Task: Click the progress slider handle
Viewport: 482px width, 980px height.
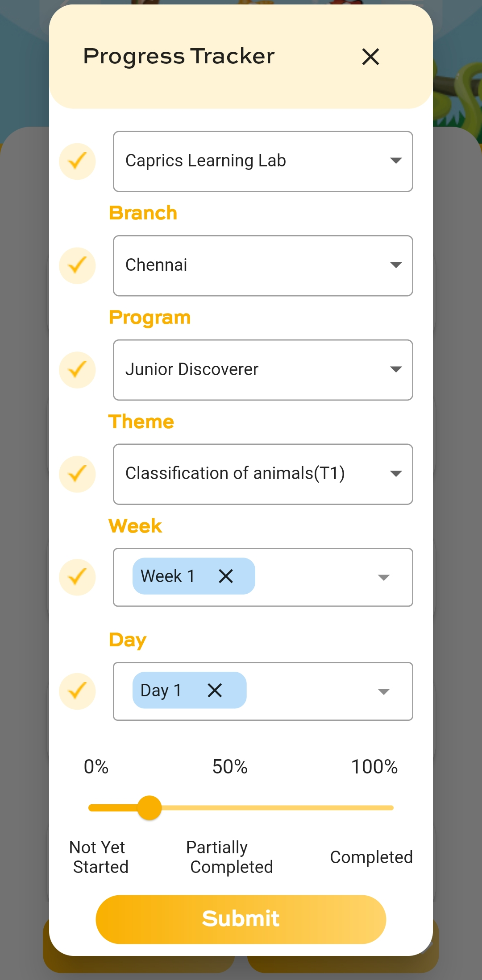Action: [x=150, y=808]
